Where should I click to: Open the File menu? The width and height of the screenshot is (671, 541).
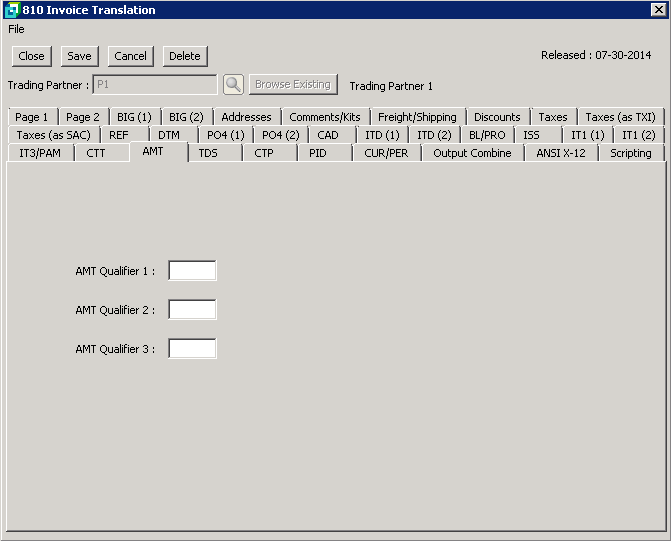[16, 29]
